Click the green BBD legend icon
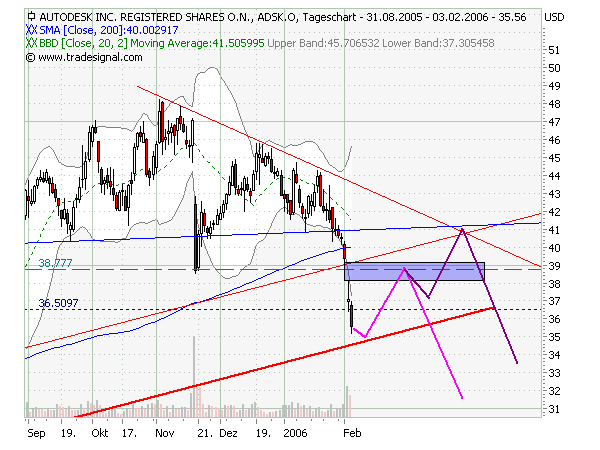The height and width of the screenshot is (450, 600). pos(30,45)
